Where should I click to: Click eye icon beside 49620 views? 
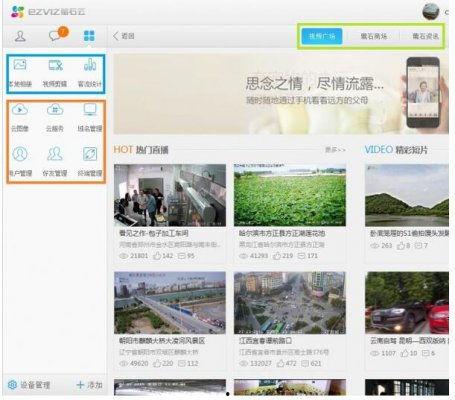124,363
